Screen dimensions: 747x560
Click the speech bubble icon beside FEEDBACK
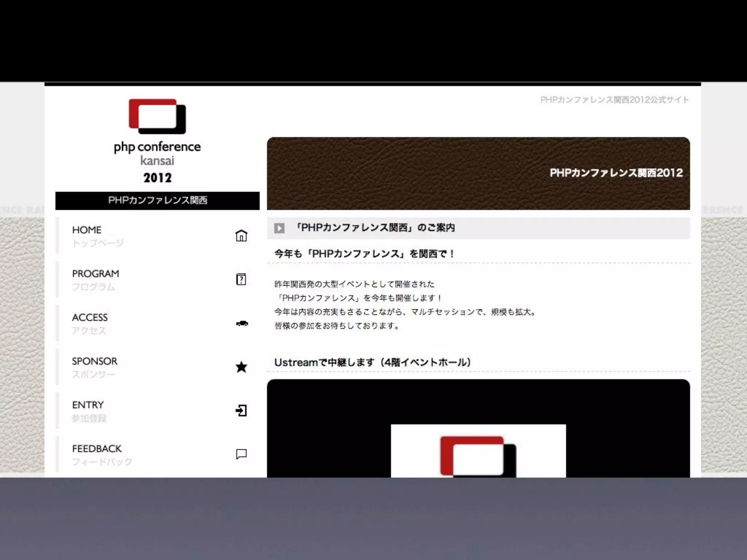coord(241,454)
